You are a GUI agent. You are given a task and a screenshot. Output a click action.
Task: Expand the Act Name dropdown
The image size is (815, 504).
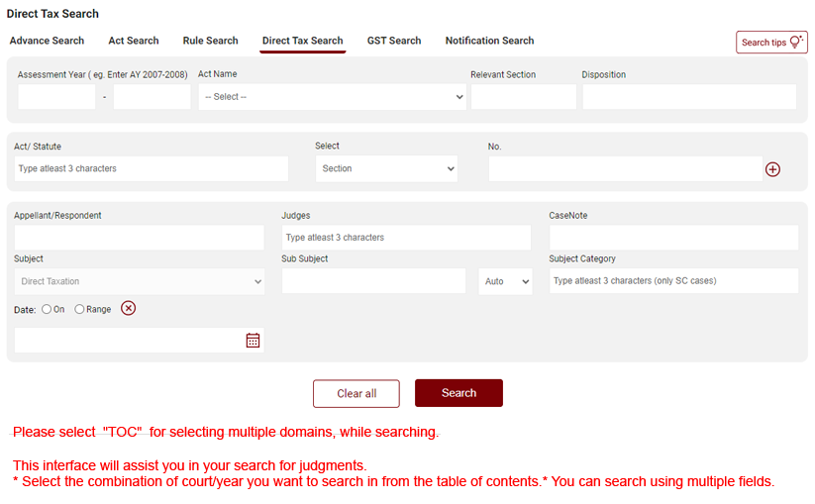point(332,97)
